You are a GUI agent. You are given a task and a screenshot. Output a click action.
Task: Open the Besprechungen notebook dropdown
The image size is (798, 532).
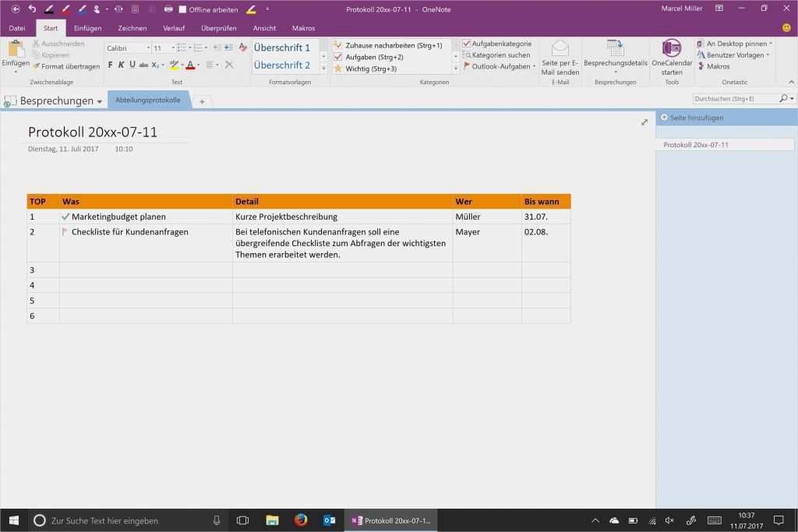98,100
